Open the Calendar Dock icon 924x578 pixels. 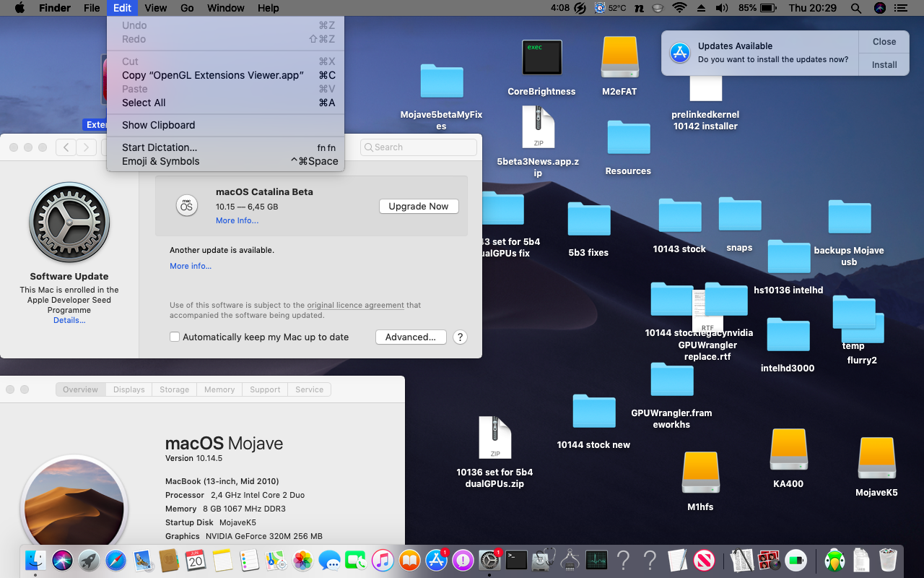point(196,560)
